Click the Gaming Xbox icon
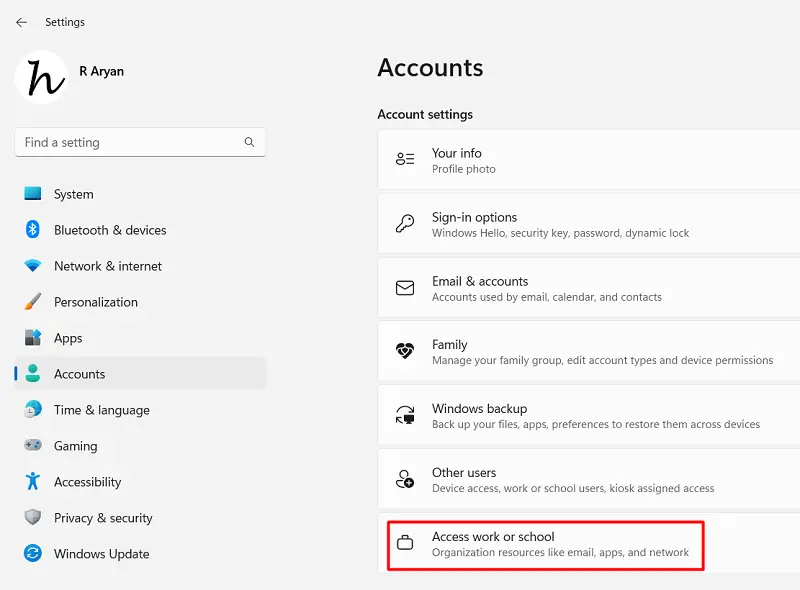The image size is (800, 590). point(33,446)
